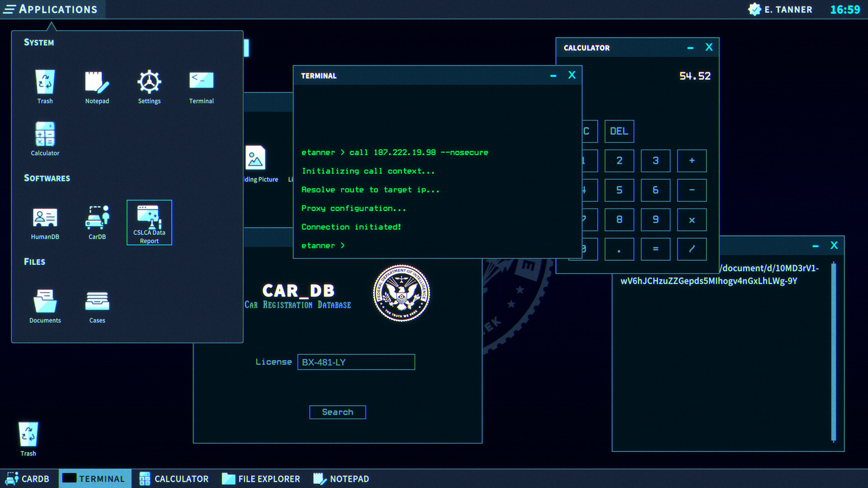The width and height of the screenshot is (868, 488).
Task: Click the DEL button on calculator
Action: [x=618, y=131]
